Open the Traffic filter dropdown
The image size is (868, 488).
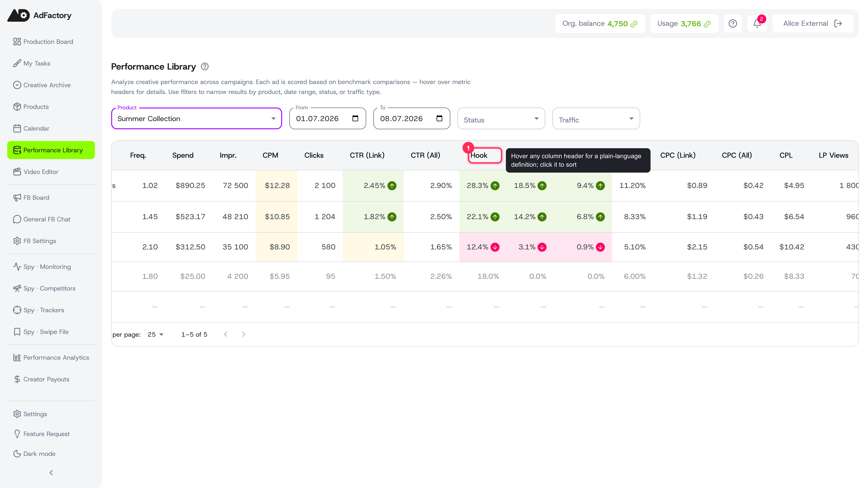(x=596, y=119)
